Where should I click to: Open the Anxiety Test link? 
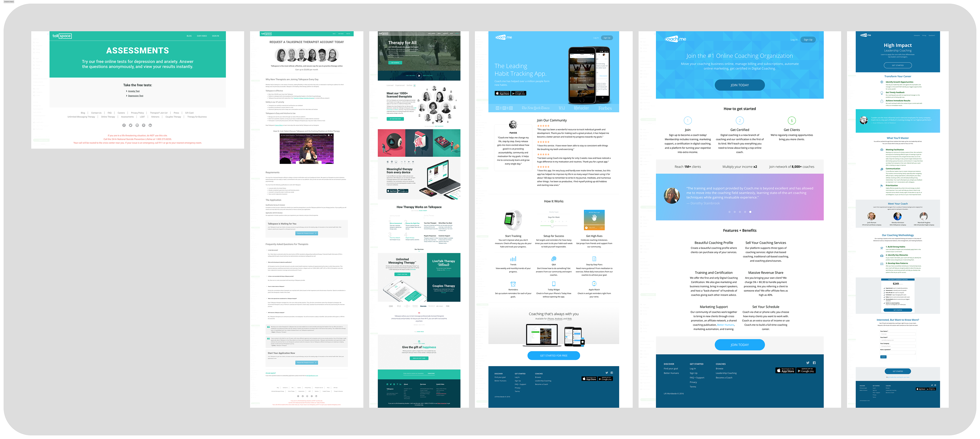point(134,91)
